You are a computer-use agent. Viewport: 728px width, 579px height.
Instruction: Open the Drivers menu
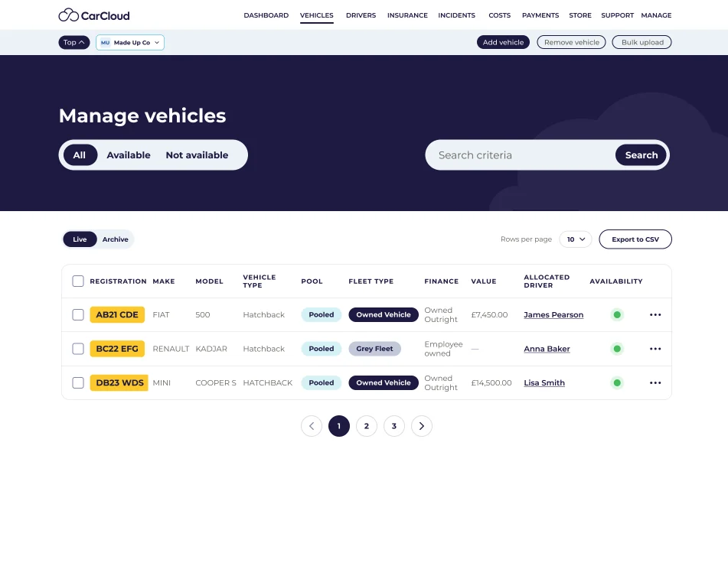pos(361,15)
